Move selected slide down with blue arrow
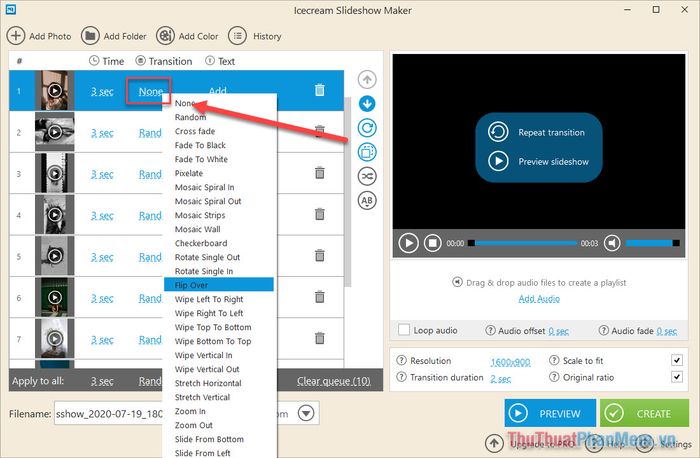 (x=367, y=104)
